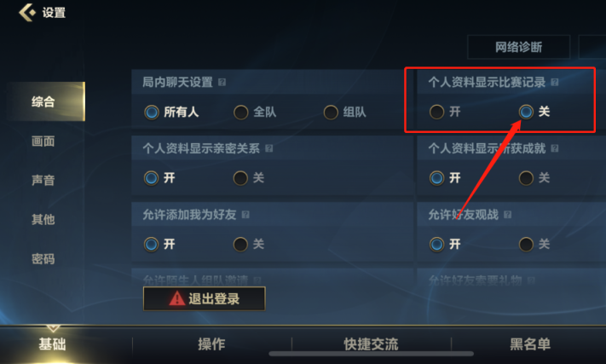Viewport: 606px width, 364px height.
Task: Switch to the 画面 side tab
Action: pos(43,142)
